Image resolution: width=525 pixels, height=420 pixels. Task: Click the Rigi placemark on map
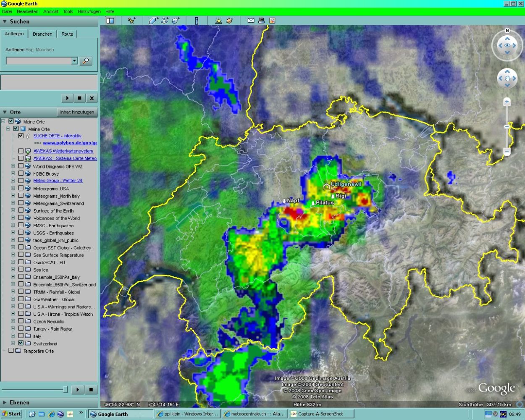coord(333,196)
